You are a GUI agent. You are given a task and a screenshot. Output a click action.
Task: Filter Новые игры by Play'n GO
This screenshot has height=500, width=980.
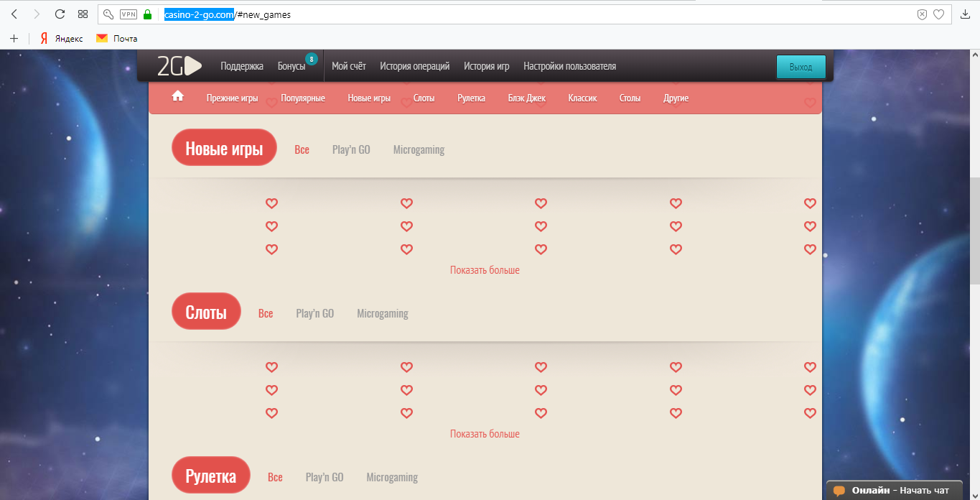(351, 149)
